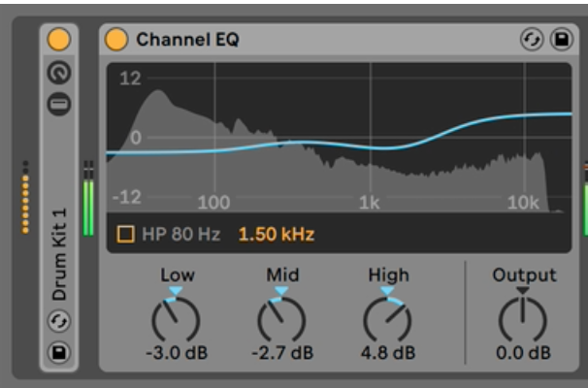The height and width of the screenshot is (388, 588).
Task: Click the Mid gain knob
Action: tap(281, 320)
